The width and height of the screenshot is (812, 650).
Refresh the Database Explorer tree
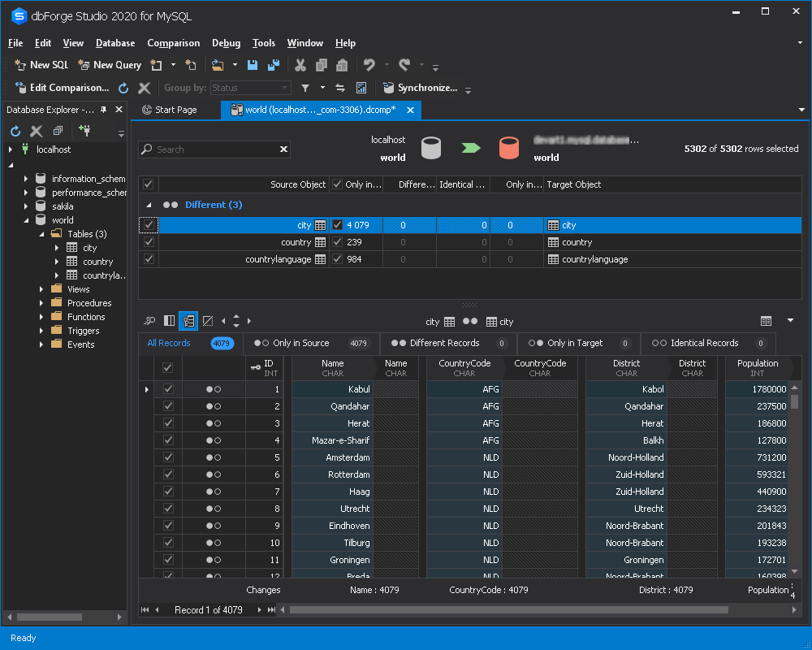[x=15, y=131]
